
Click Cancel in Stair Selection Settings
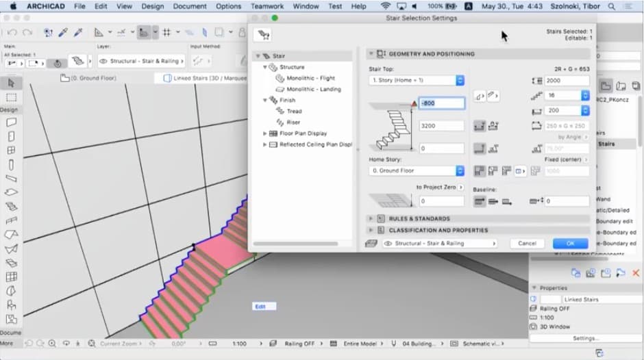pos(527,244)
